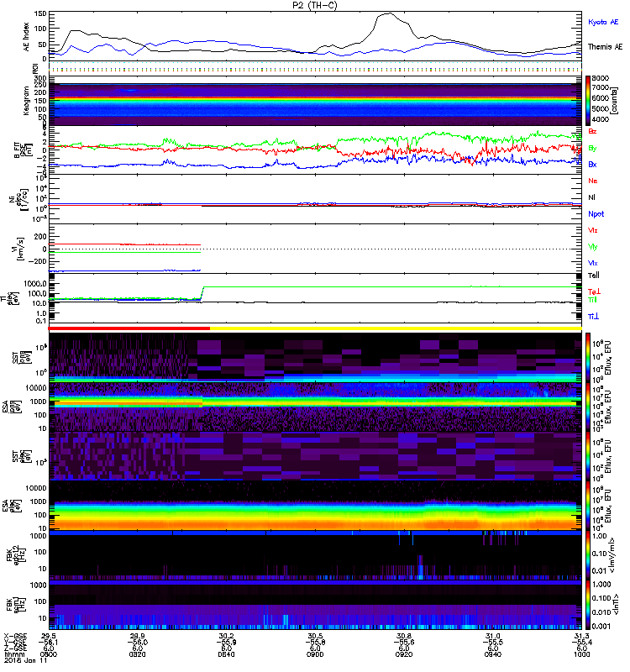
Task: Click the green Viy velocity legend label
Action: [x=593, y=247]
